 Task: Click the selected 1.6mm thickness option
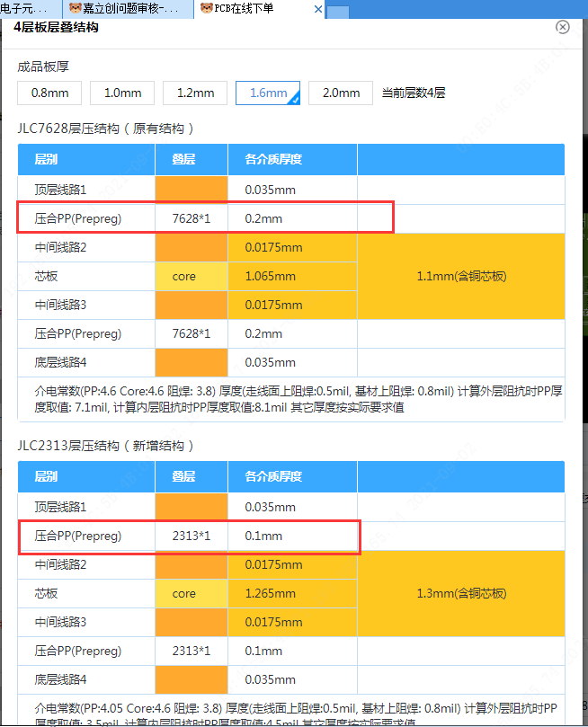click(268, 93)
